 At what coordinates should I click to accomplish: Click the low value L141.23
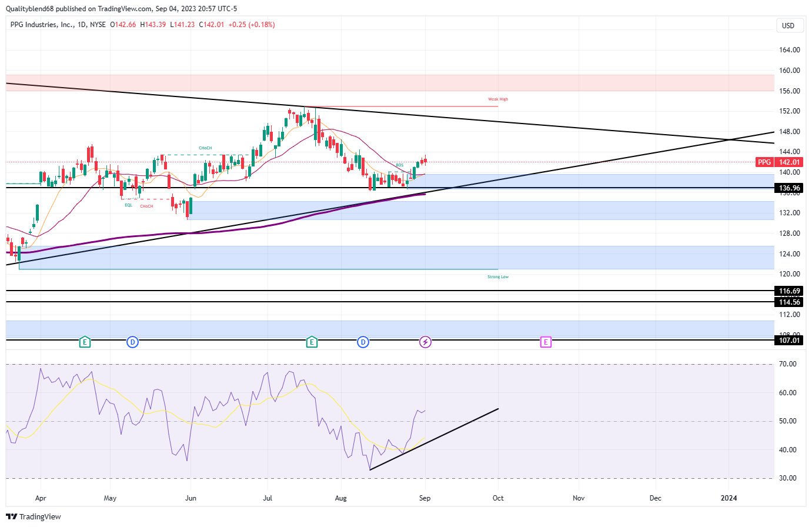coord(182,25)
